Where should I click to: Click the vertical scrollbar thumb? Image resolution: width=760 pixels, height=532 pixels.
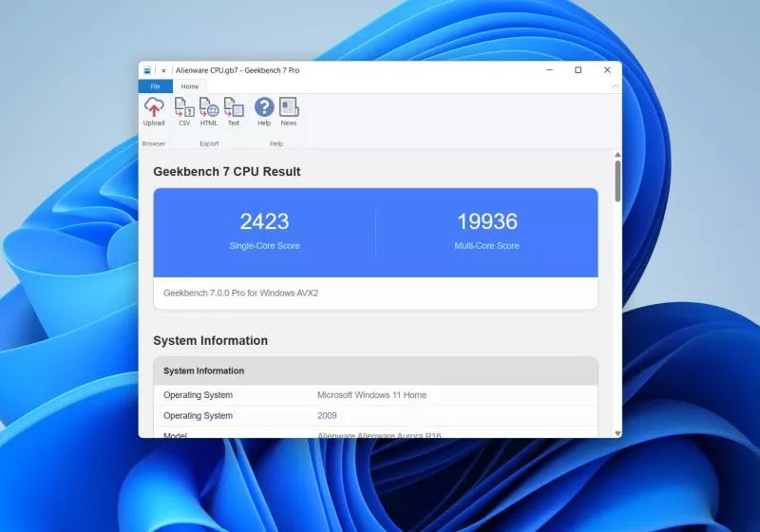617,181
